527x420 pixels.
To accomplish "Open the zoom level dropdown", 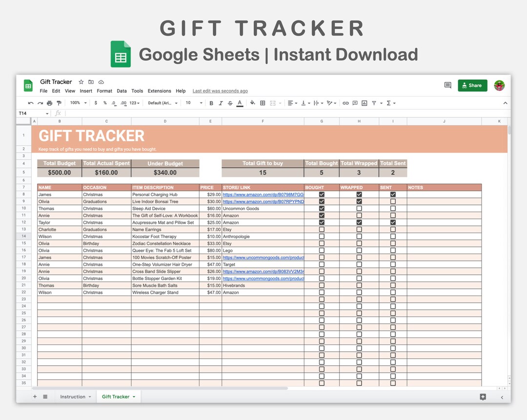I will 78,103.
